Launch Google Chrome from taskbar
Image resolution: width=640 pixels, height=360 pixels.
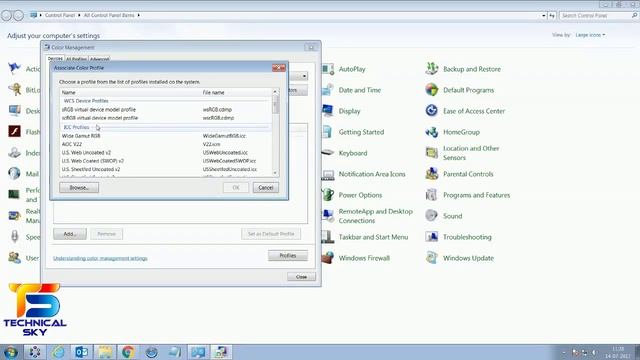[x=128, y=352]
